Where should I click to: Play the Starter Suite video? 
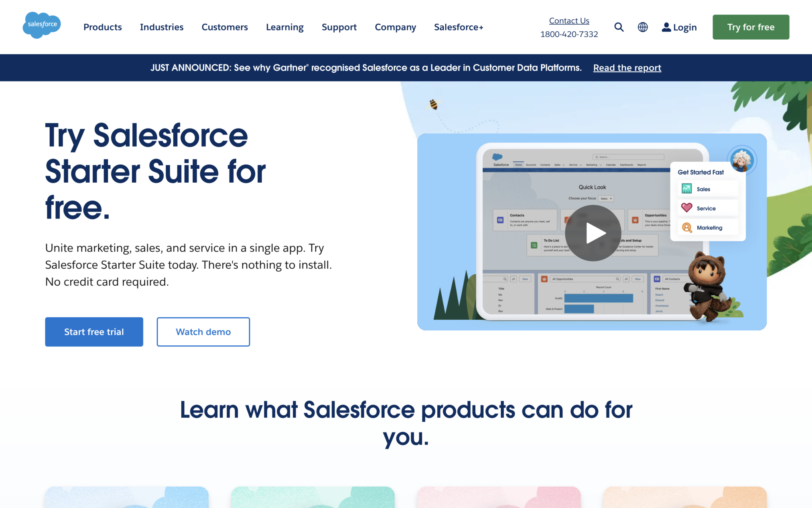tap(593, 233)
